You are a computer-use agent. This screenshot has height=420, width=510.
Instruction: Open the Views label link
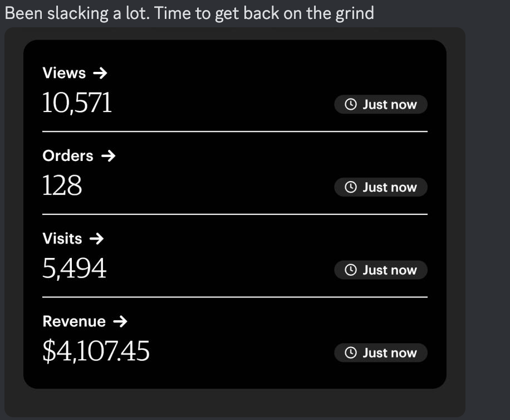tap(64, 73)
